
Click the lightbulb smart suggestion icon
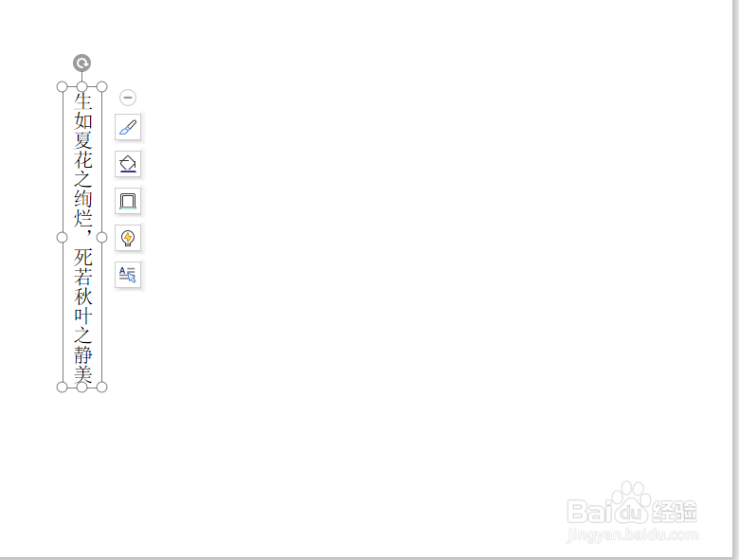pos(128,238)
